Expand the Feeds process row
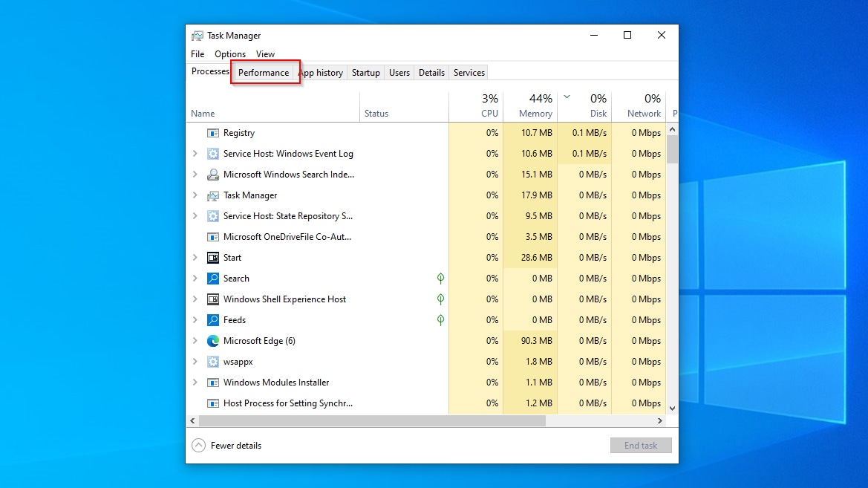Image resolution: width=868 pixels, height=488 pixels. coord(195,320)
